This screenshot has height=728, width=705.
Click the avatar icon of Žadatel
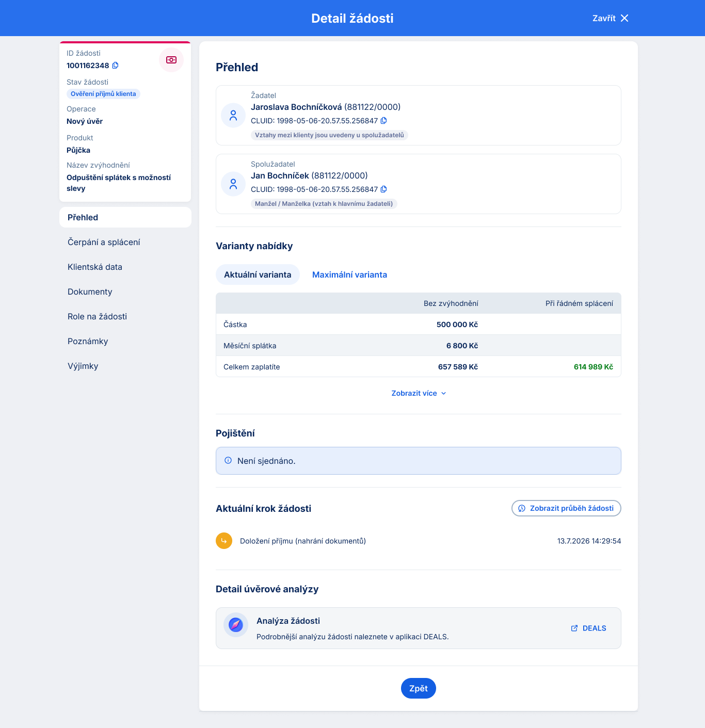[x=233, y=116]
